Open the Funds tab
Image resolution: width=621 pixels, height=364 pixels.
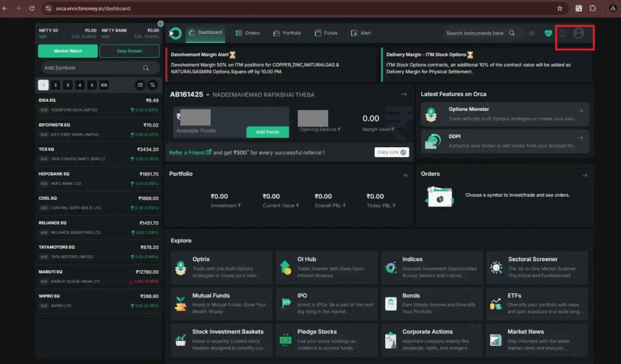(x=326, y=33)
